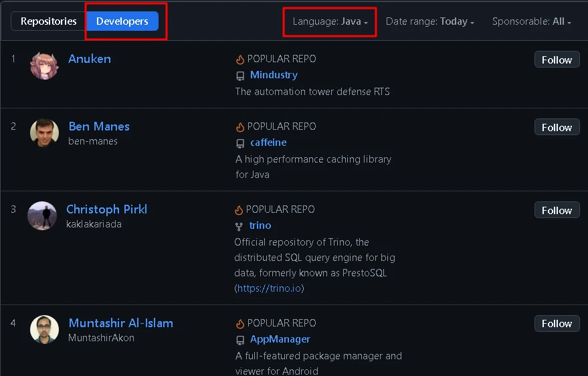
Task: Click rank number 1 beside Anuken
Action: (13, 59)
